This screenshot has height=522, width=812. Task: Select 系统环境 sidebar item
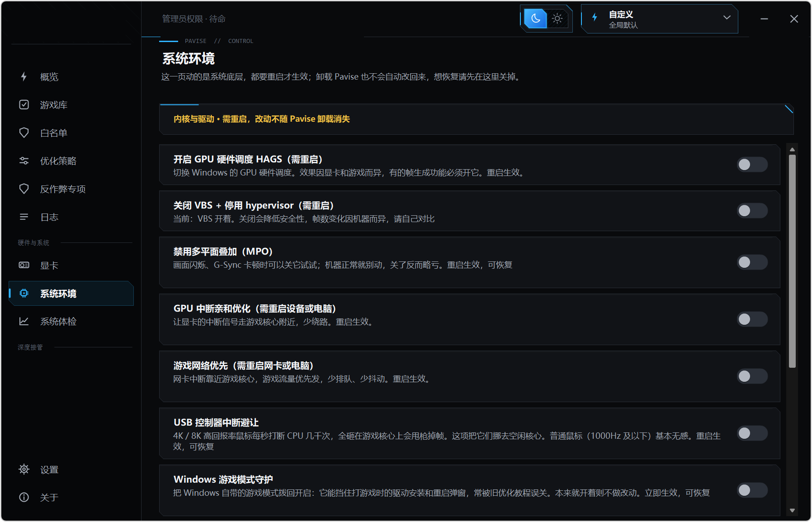click(x=71, y=294)
